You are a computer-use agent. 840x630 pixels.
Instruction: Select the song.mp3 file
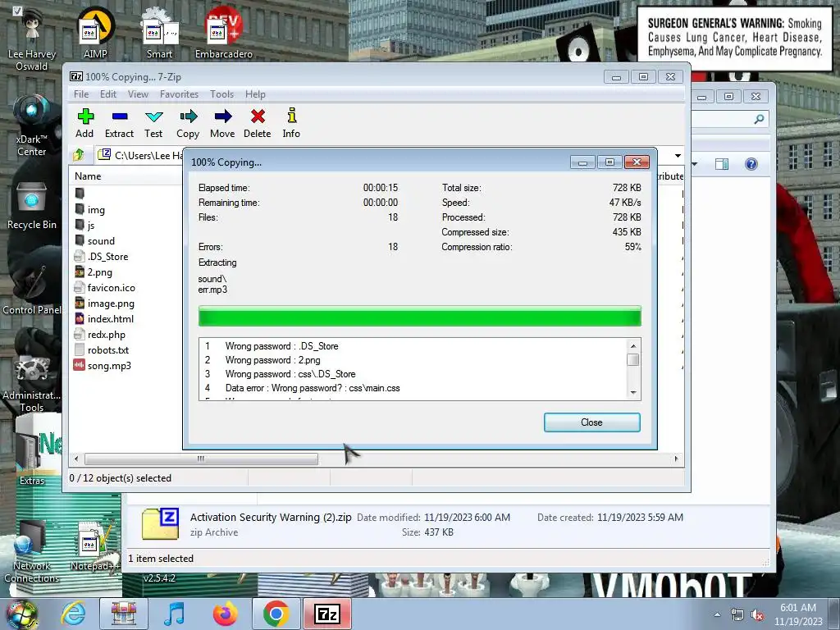(x=103, y=365)
